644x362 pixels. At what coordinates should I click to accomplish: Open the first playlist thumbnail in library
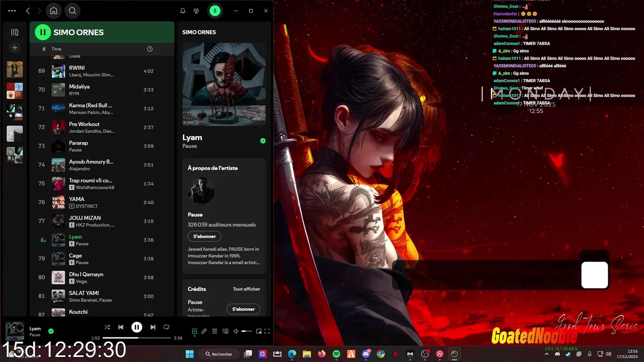(15, 69)
